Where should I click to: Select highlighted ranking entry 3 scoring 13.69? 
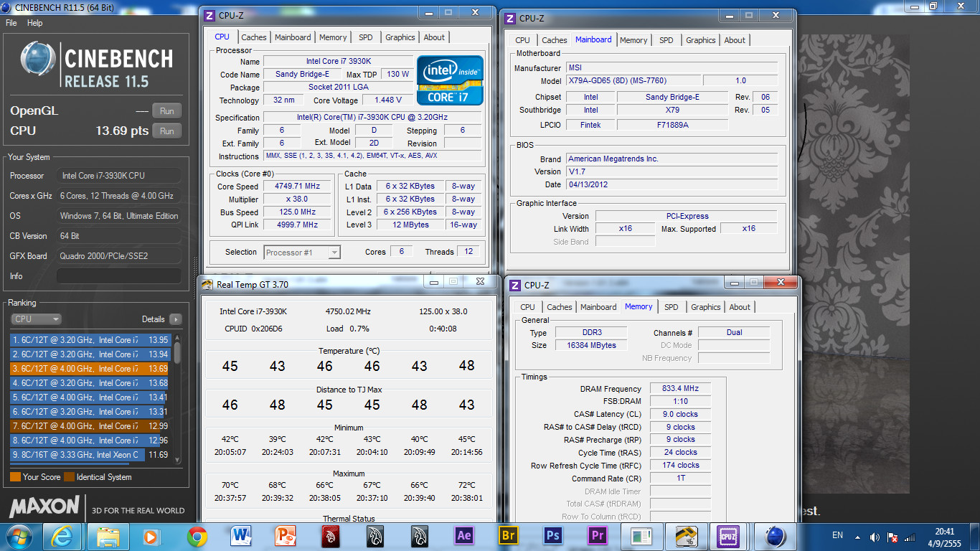[x=90, y=369]
